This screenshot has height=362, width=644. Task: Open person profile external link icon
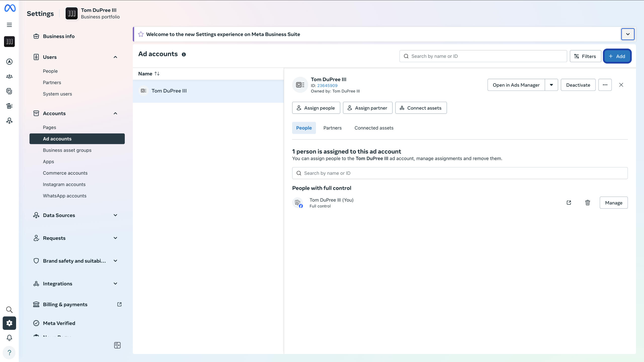[x=569, y=203]
